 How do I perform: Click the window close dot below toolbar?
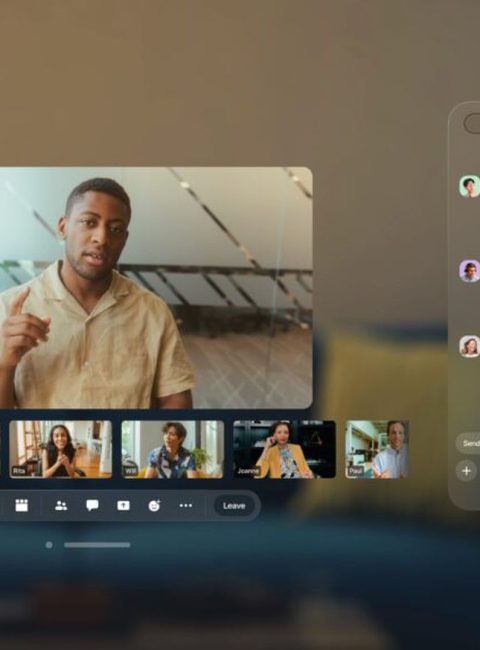pyautogui.click(x=49, y=545)
